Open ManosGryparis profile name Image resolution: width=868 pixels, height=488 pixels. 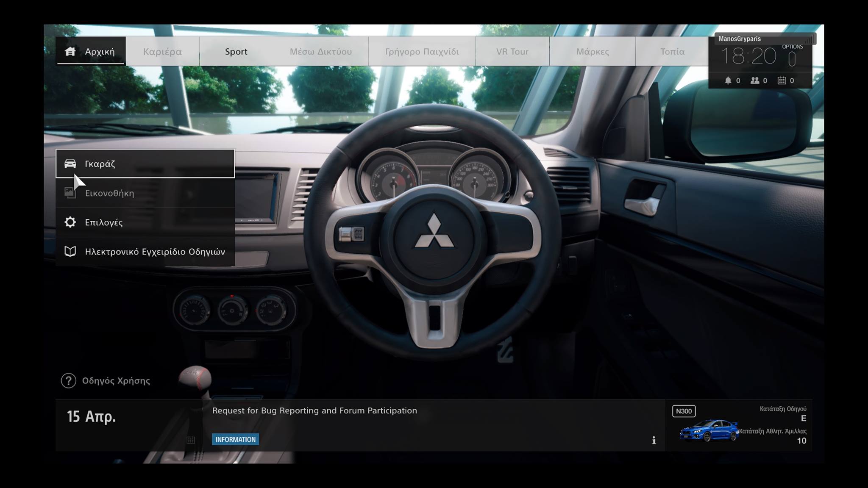pyautogui.click(x=740, y=39)
